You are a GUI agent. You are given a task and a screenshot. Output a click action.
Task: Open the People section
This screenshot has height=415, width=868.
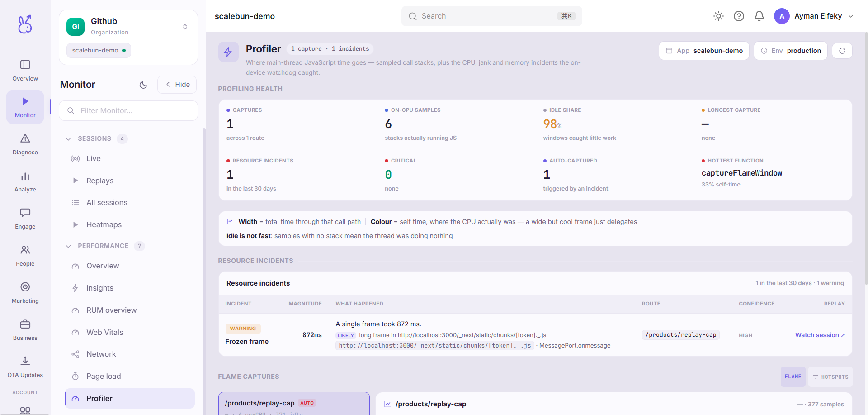point(25,256)
